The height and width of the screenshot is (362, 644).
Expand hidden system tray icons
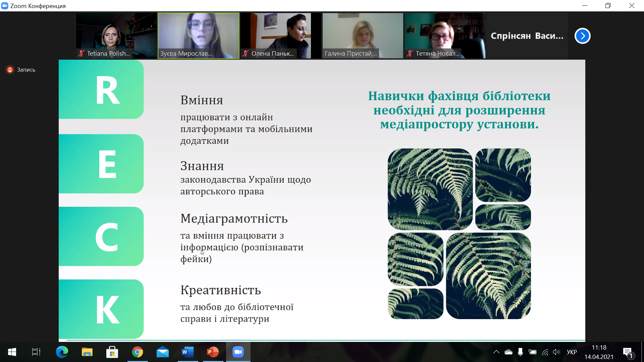pyautogui.click(x=496, y=352)
